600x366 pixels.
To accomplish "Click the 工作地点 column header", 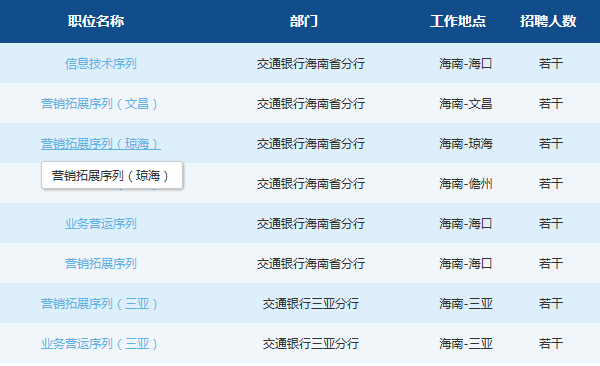I will (x=458, y=21).
